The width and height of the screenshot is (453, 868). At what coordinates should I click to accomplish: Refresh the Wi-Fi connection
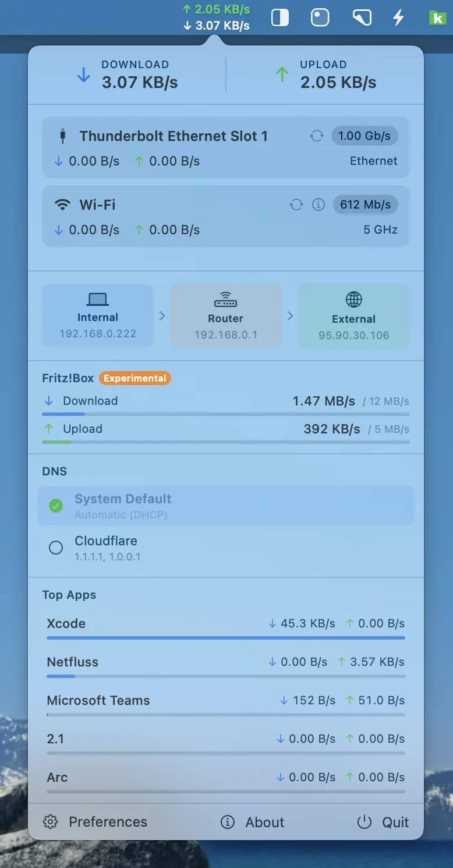click(296, 205)
